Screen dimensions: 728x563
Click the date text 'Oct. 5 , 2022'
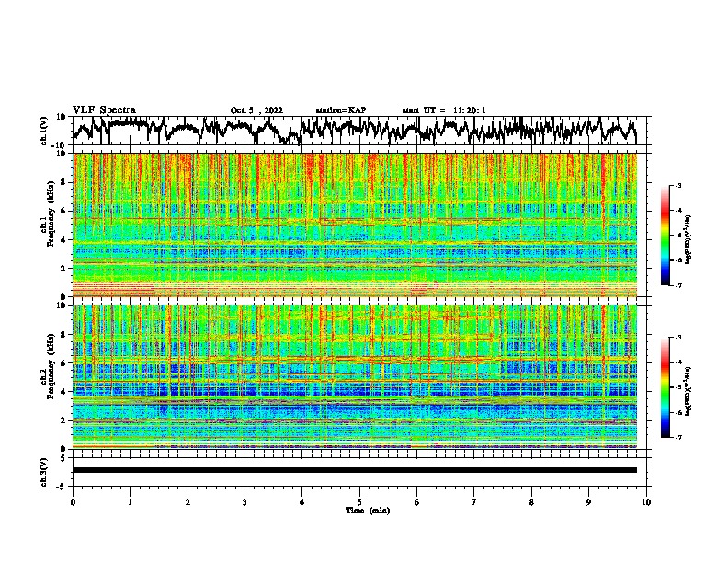(x=256, y=110)
